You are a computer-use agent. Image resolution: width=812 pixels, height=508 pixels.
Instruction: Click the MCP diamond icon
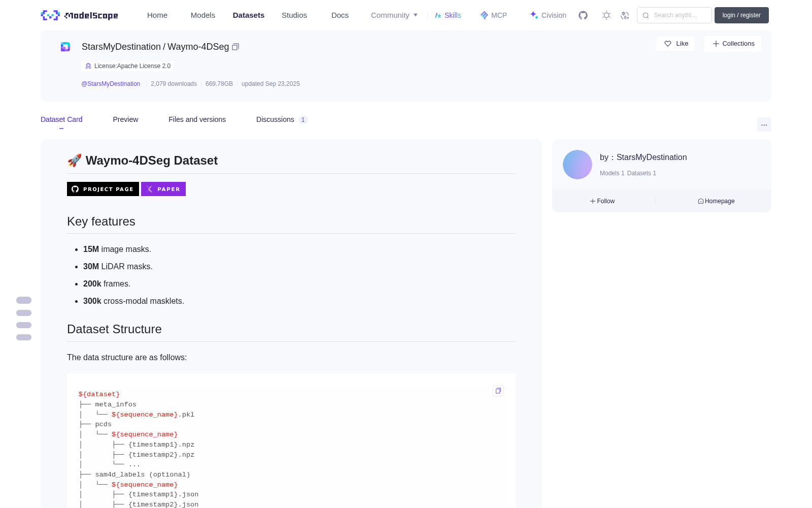[484, 15]
